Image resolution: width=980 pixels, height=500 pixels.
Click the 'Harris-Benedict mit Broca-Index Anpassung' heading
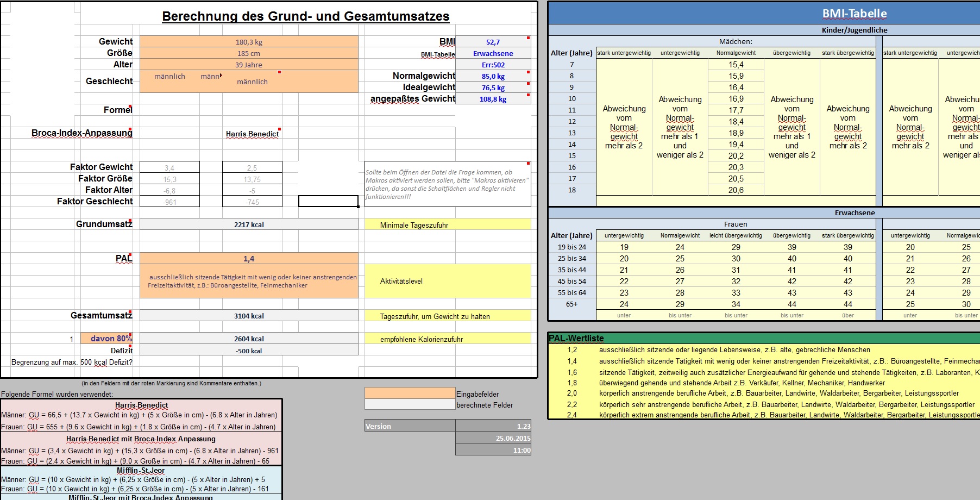click(141, 439)
